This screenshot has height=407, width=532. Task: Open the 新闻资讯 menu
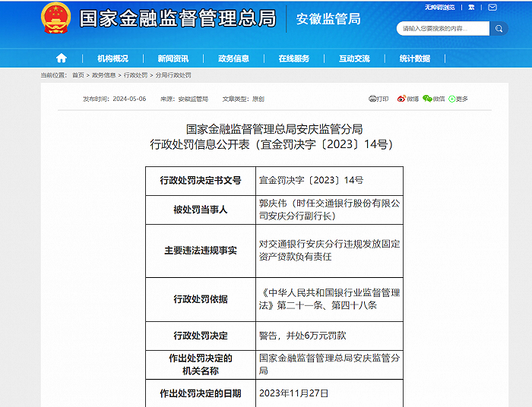tap(173, 58)
